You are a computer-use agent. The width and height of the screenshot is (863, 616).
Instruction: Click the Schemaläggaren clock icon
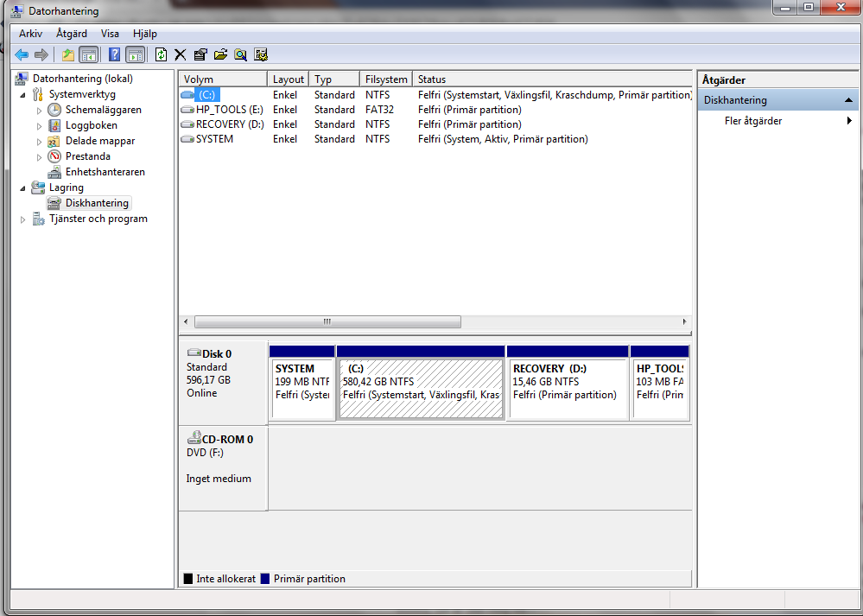click(54, 110)
